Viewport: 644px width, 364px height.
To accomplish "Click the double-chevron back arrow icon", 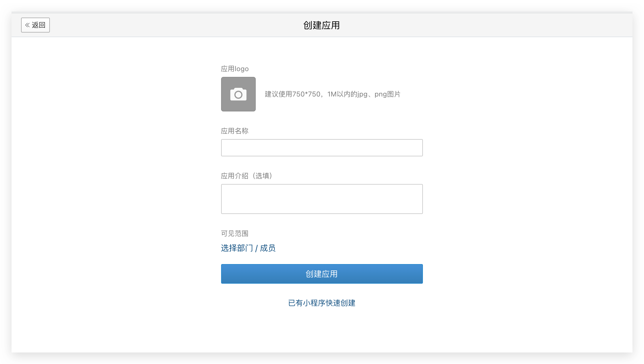I will click(27, 25).
